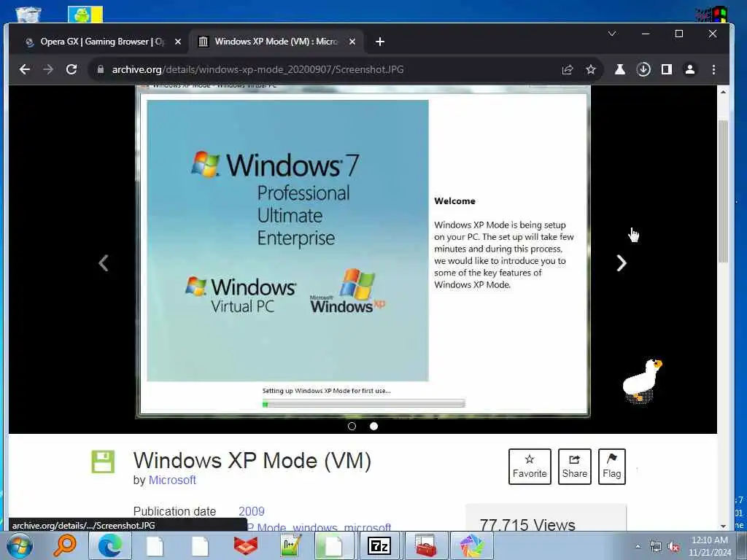Click the vertical page scrollbar thumb
The width and height of the screenshot is (747, 560).
(723, 192)
